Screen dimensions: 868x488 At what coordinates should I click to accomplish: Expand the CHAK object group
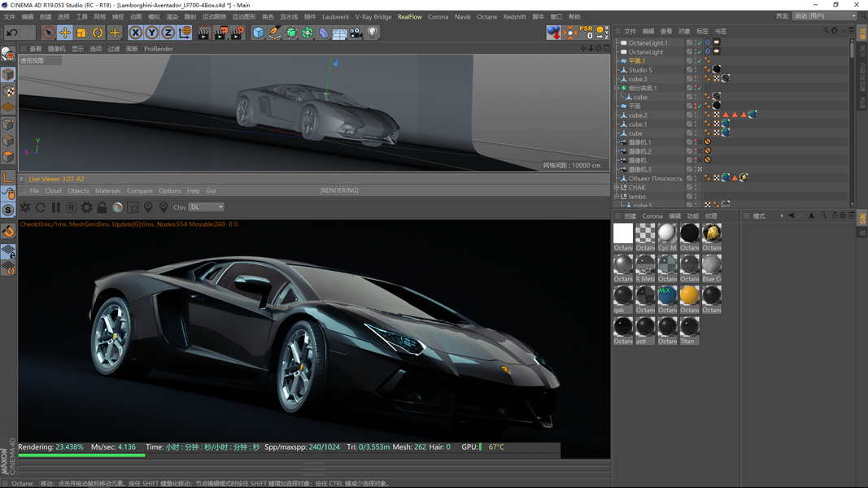click(x=617, y=188)
